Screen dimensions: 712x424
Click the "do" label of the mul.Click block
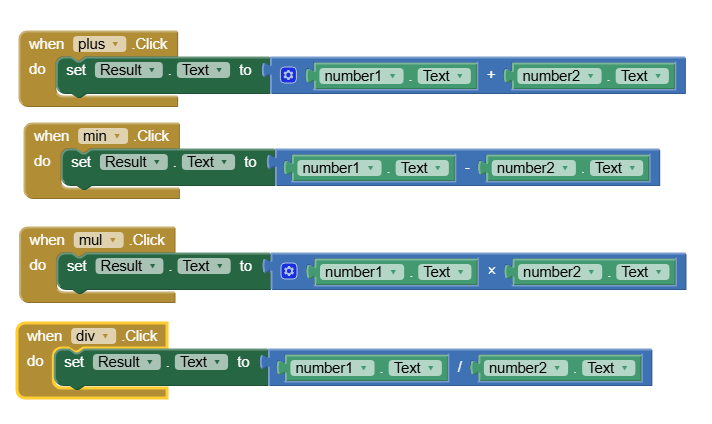coord(37,266)
